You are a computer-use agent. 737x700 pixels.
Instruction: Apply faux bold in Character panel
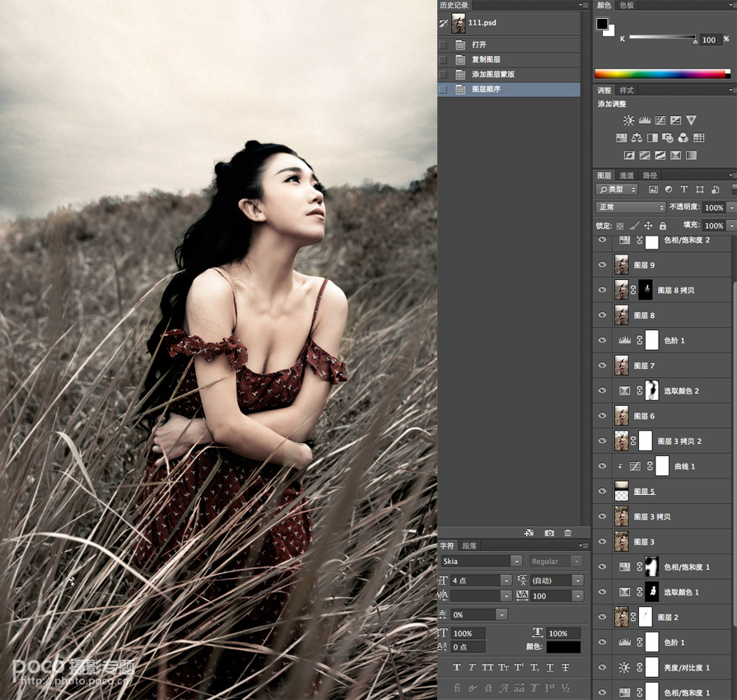tap(456, 667)
